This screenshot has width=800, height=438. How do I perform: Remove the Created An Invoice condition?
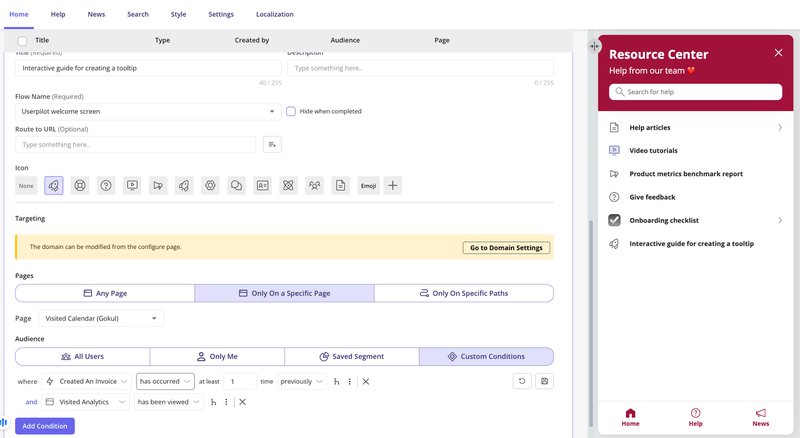pyautogui.click(x=366, y=381)
